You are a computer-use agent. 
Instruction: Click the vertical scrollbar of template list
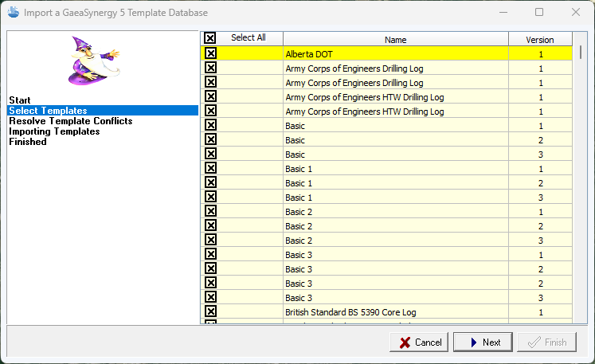point(581,183)
